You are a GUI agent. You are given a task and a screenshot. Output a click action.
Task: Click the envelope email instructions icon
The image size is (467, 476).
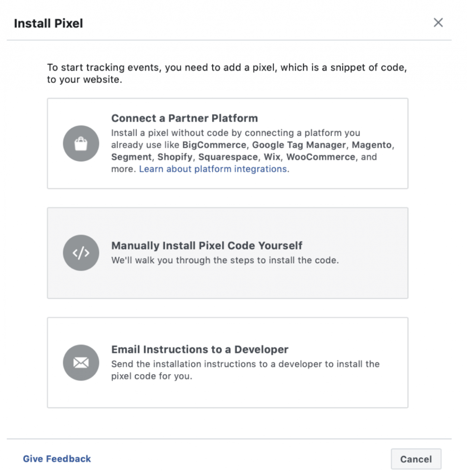coord(81,363)
